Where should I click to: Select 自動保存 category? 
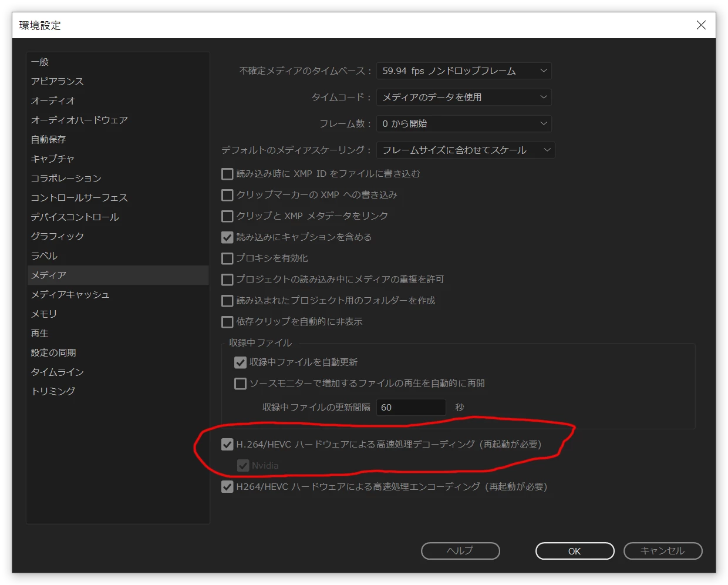(x=117, y=139)
